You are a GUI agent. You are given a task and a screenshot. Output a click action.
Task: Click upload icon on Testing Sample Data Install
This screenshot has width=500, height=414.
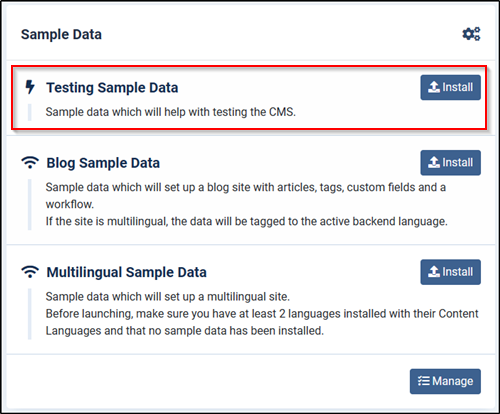pos(434,87)
